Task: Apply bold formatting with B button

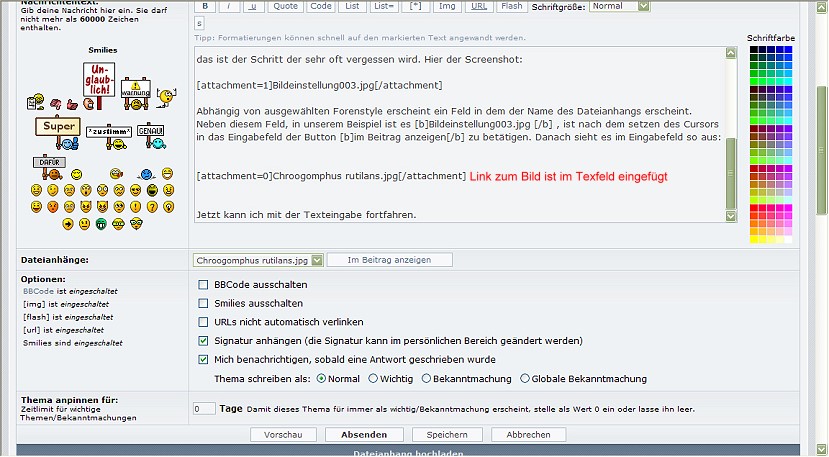Action: (x=205, y=6)
